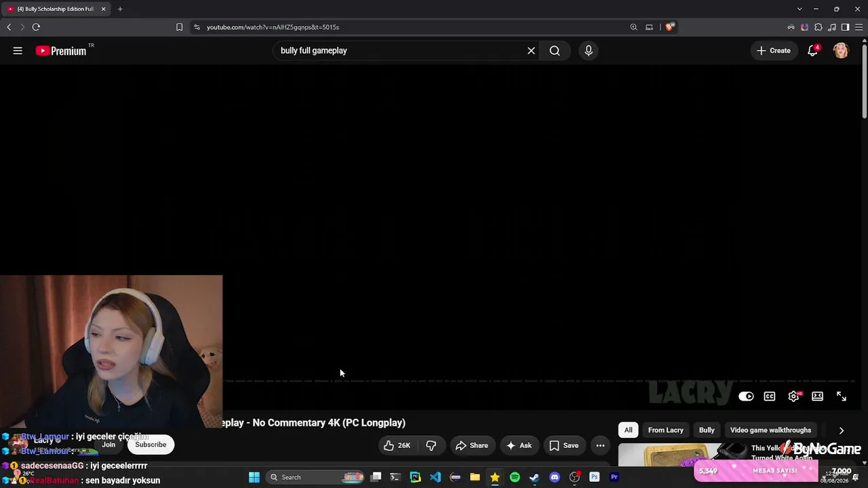Click the Windows taskbar Search box
Screen dimensions: 868x488
click(x=316, y=477)
